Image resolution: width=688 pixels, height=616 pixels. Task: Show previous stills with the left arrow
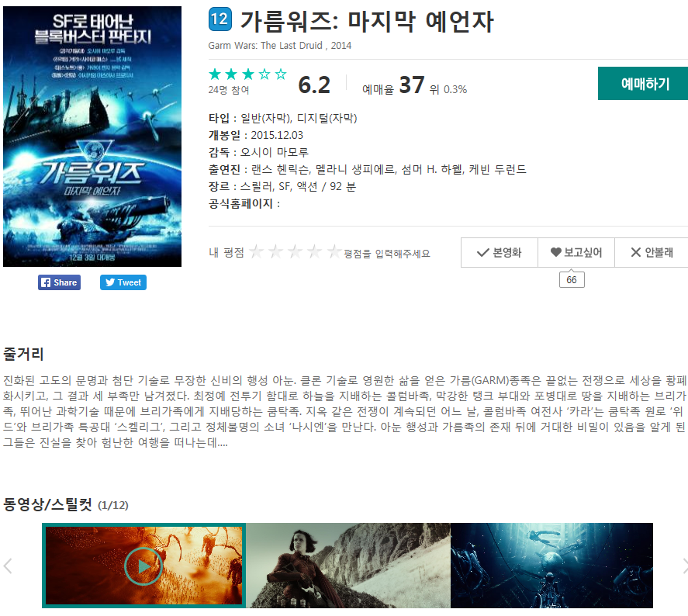(x=8, y=566)
